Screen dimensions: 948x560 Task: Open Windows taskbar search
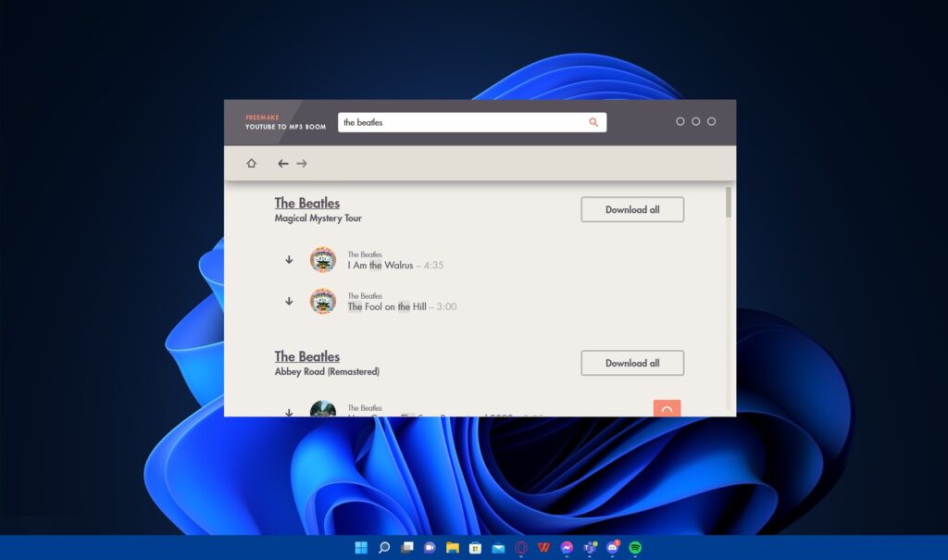coord(384,547)
